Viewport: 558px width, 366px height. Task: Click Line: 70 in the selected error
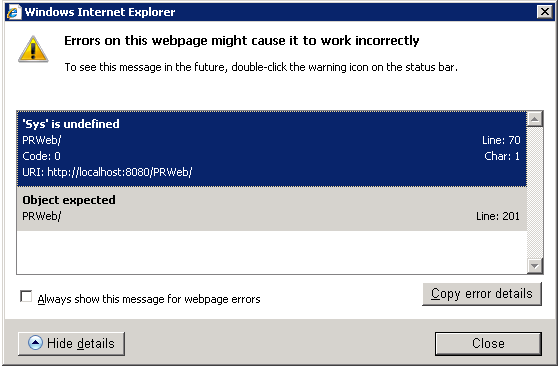coord(501,140)
